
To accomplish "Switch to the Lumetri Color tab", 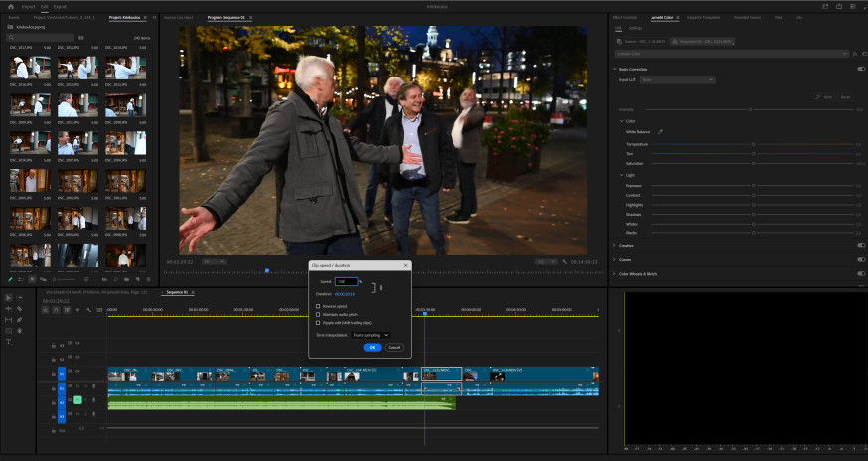I will [x=661, y=17].
